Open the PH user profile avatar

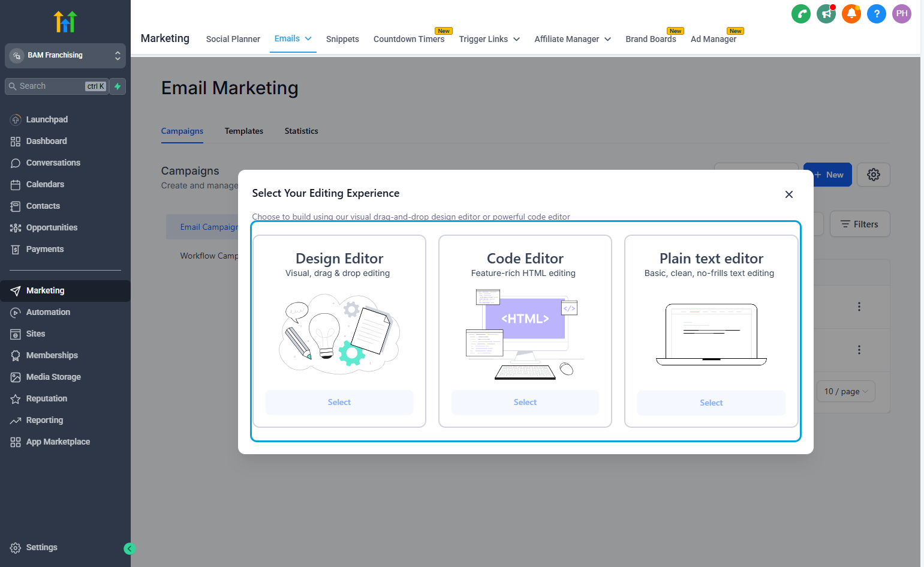pos(902,14)
